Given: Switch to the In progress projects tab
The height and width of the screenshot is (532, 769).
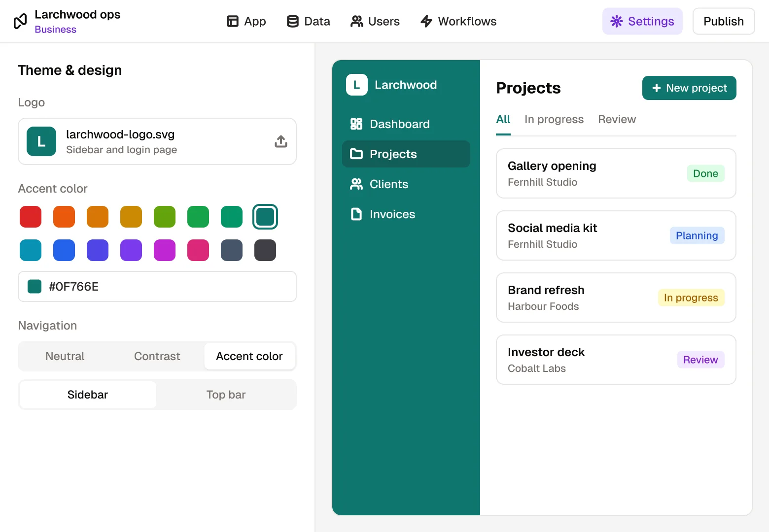Looking at the screenshot, I should pos(554,120).
